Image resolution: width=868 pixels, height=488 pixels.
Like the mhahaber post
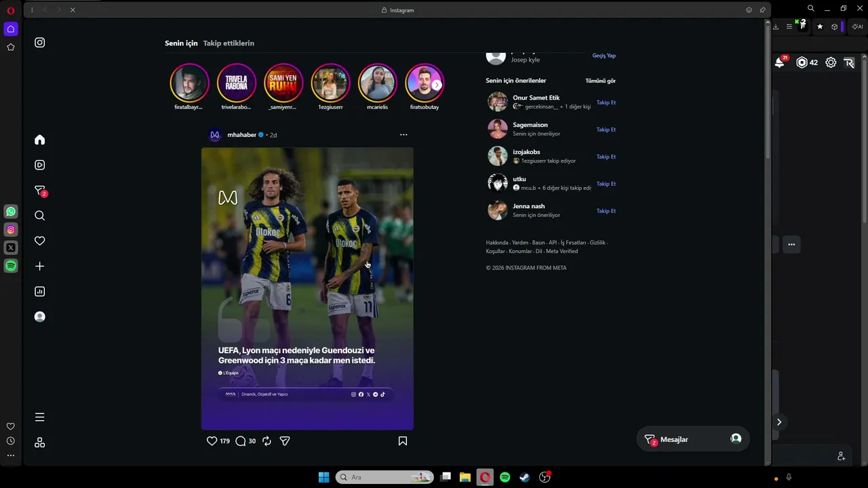pyautogui.click(x=212, y=441)
